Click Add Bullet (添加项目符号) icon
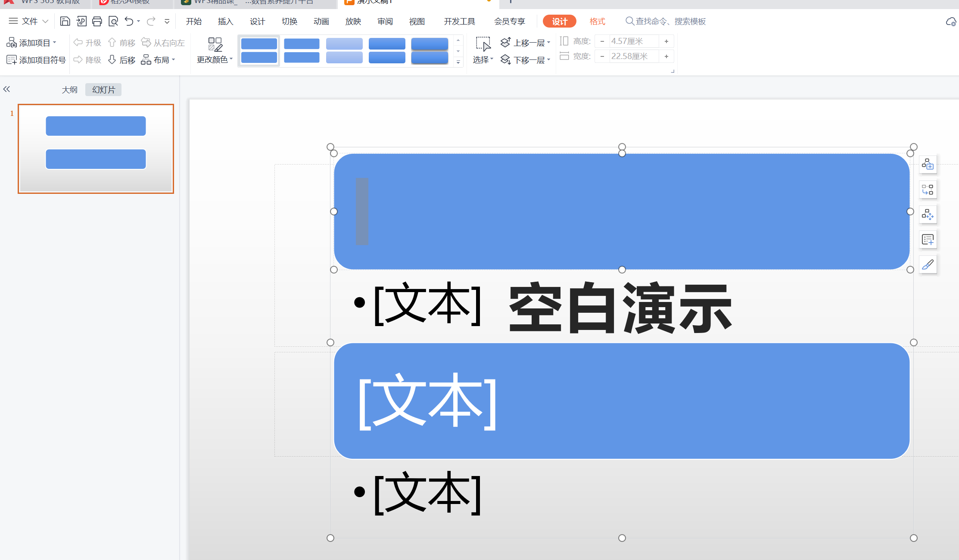The image size is (959, 560). 12,60
